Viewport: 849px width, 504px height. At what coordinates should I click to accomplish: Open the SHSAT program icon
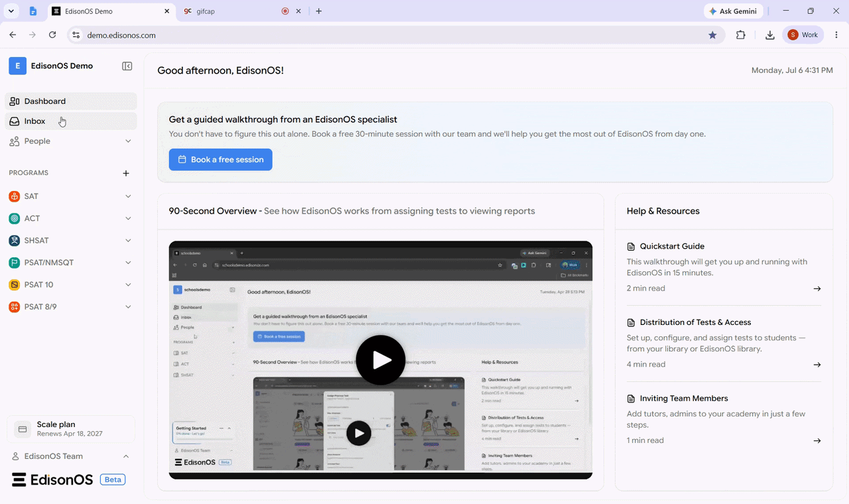tap(15, 241)
